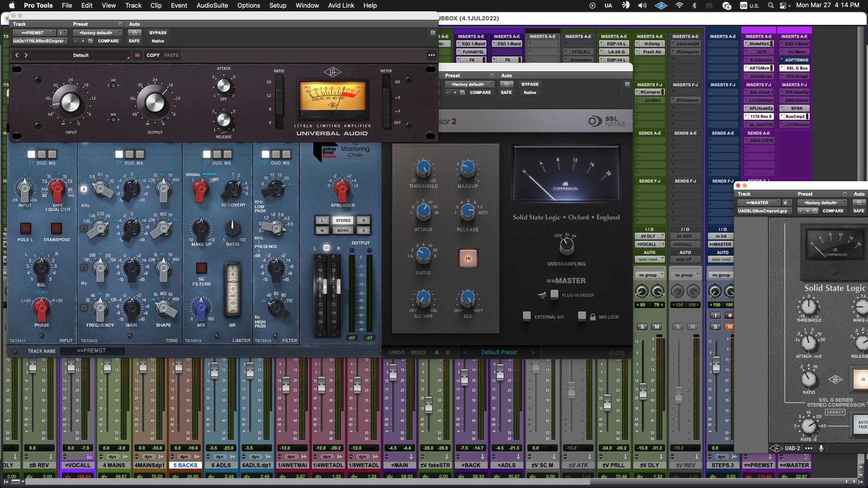The image size is (868, 488).
Task: Open the ±V DLY input path selector
Action: click(650, 236)
